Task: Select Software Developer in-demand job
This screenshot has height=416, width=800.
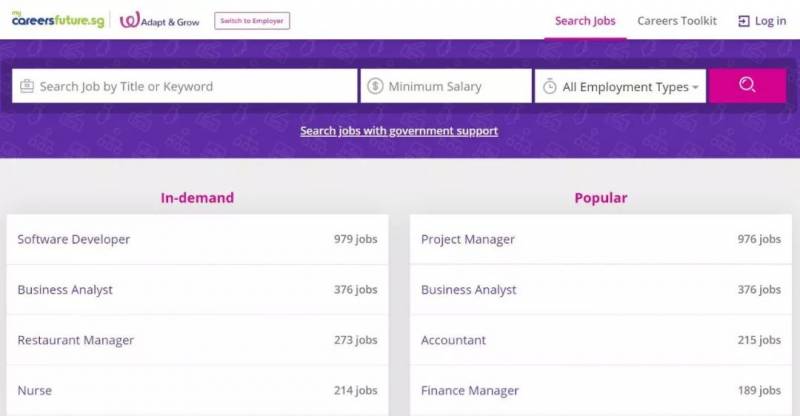Action: pos(74,239)
